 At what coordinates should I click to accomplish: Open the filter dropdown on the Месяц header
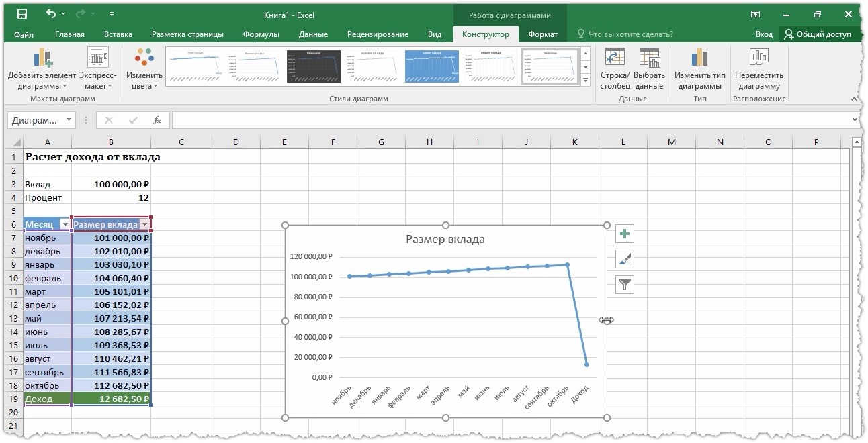coord(64,224)
